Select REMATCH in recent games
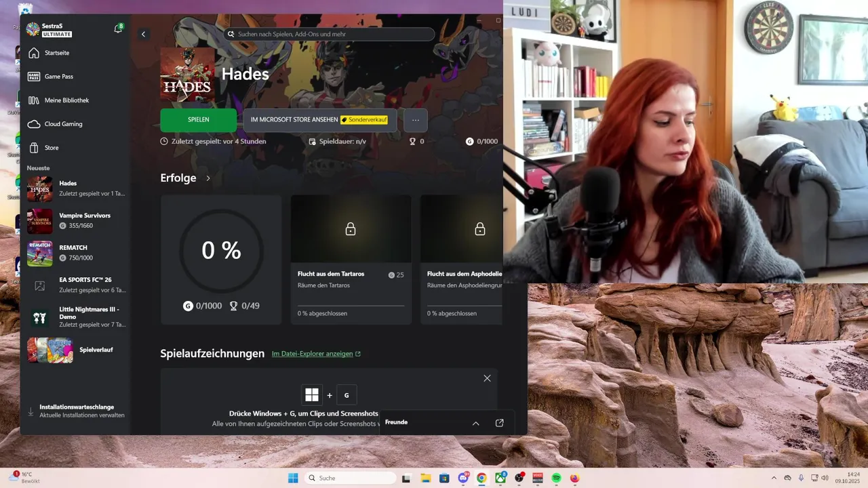The image size is (868, 488). (76, 253)
